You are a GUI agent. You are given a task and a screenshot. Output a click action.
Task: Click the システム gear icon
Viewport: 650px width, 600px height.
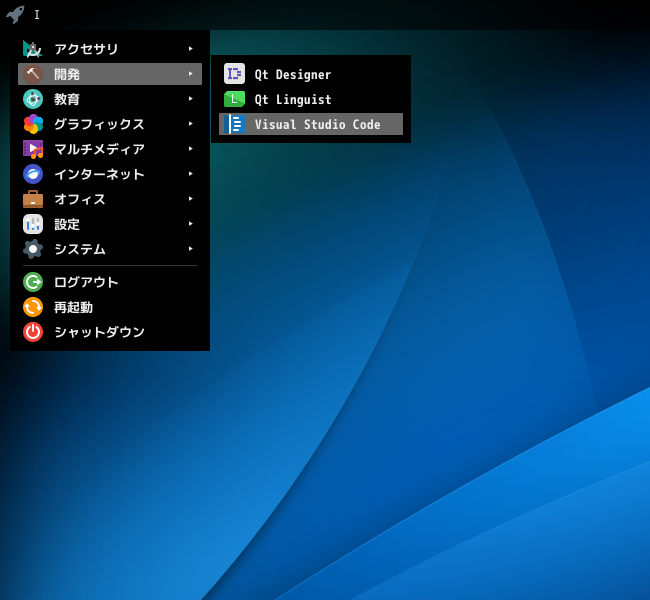(x=33, y=249)
